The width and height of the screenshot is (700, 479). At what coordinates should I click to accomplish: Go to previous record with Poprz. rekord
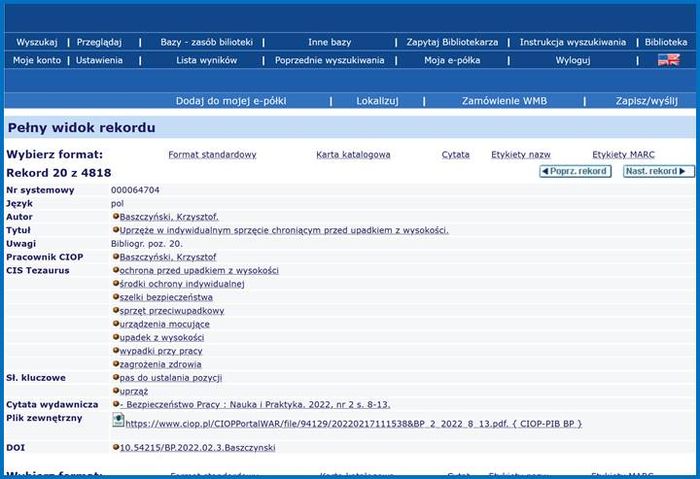574,172
